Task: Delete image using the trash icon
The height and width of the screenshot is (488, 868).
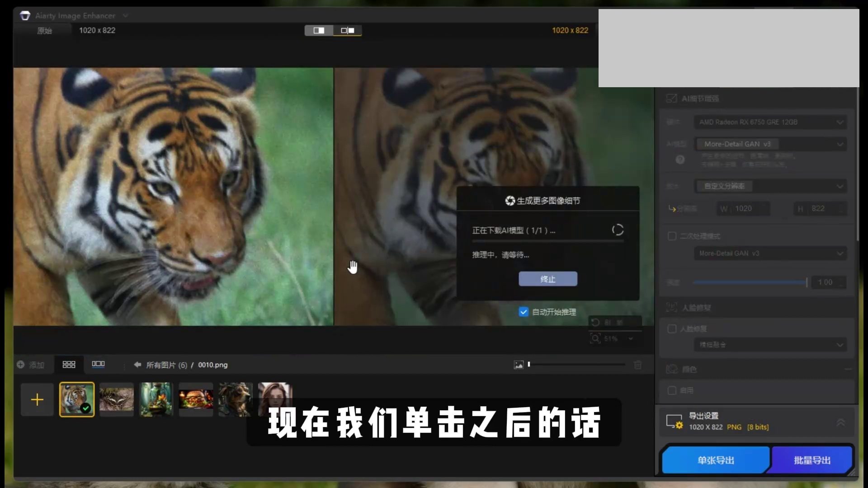Action: click(x=637, y=365)
